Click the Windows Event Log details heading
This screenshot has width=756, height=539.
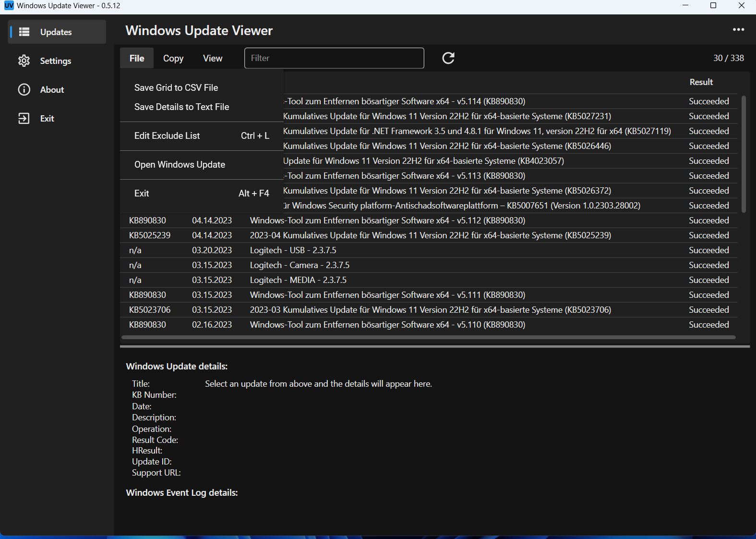182,493
